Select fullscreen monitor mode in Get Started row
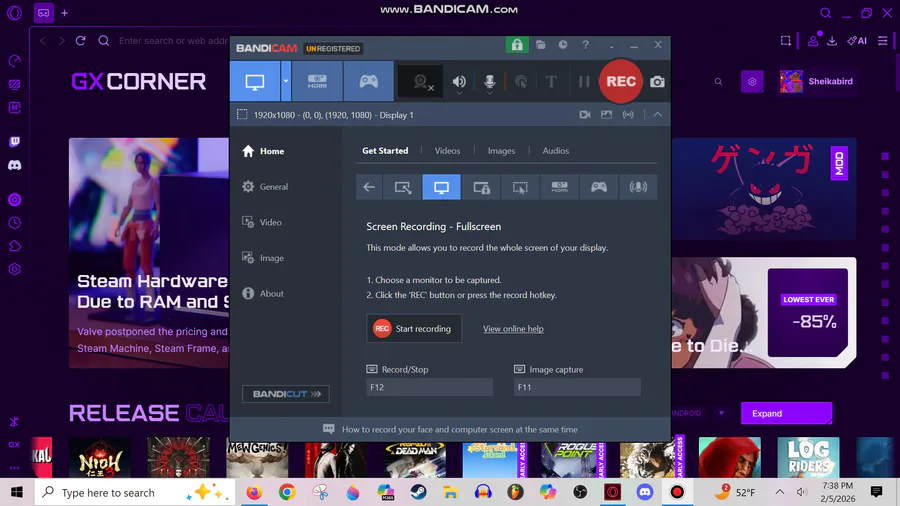Image resolution: width=900 pixels, height=506 pixels. click(441, 187)
